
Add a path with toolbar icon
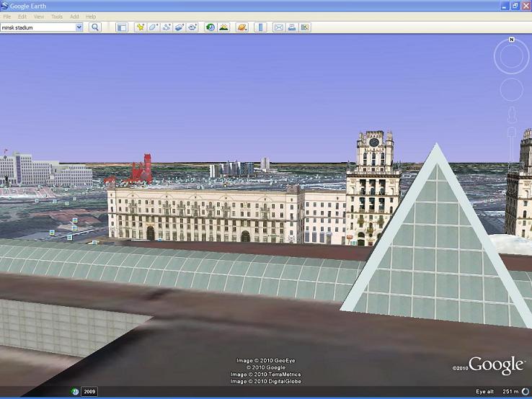[x=167, y=27]
